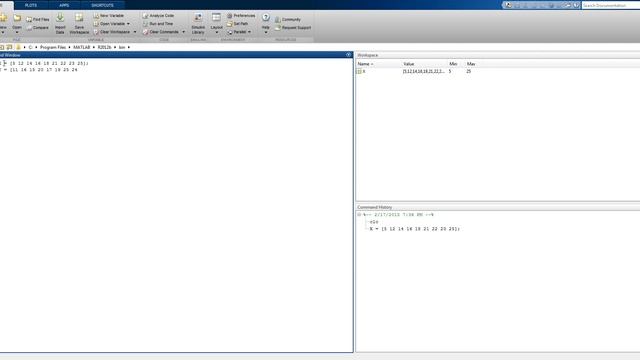The height and width of the screenshot is (360, 640).
Task: Select R2012b in the address path
Action: click(x=104, y=47)
